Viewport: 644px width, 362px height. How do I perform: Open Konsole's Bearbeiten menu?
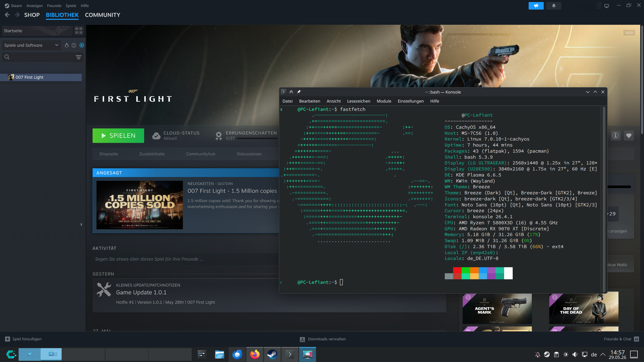tap(309, 101)
